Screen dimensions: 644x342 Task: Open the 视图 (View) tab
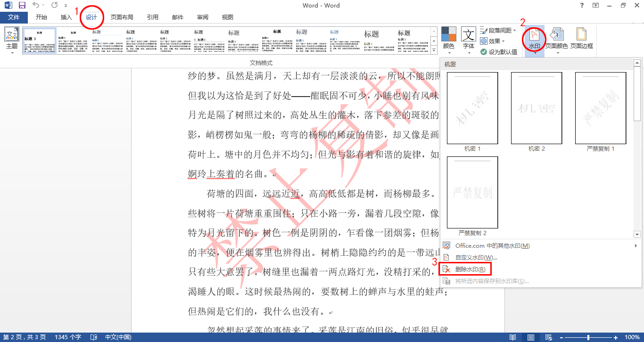[x=228, y=17]
